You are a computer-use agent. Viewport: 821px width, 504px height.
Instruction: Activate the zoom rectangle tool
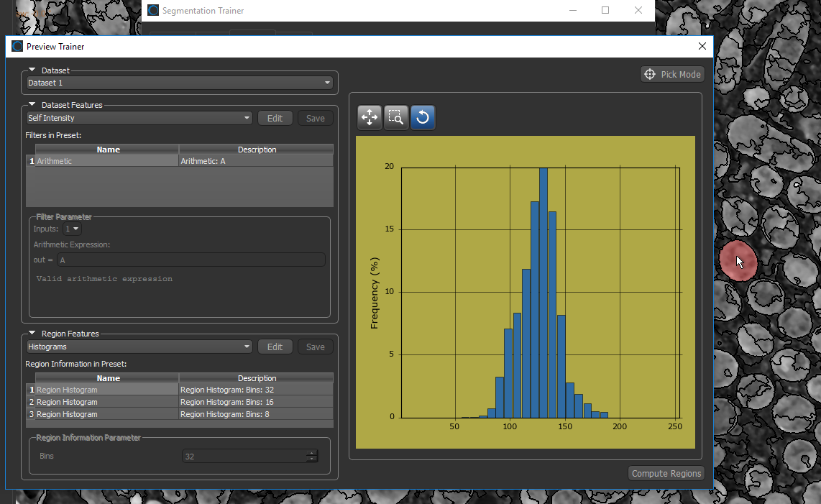396,117
